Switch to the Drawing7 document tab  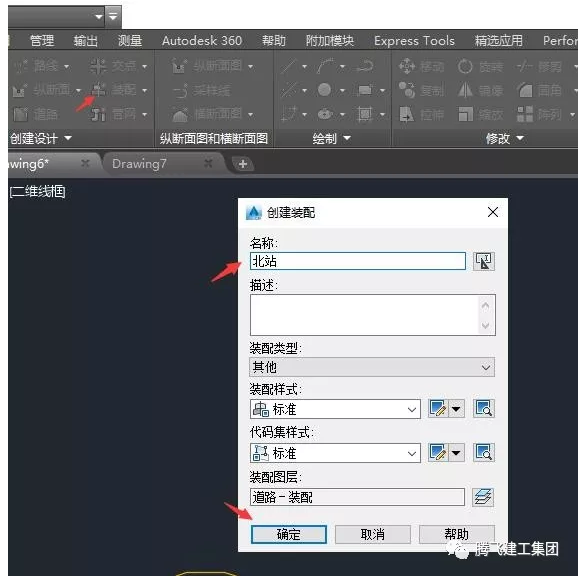(x=139, y=164)
